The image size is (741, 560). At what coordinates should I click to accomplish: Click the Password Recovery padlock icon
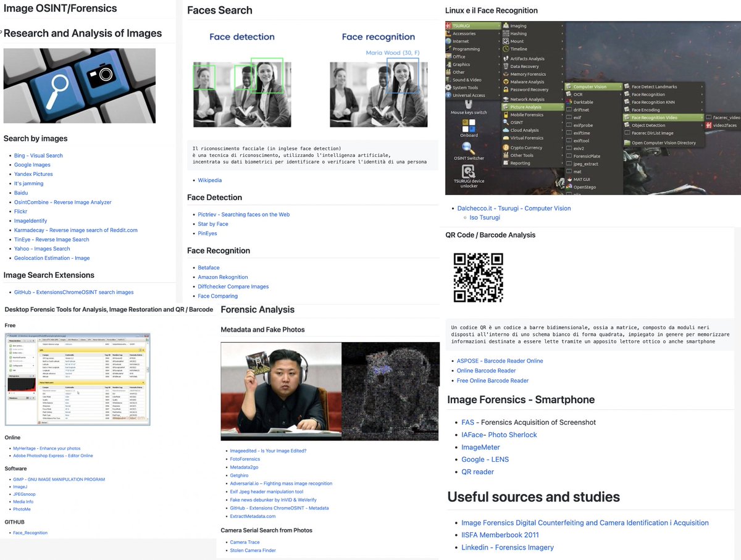pyautogui.click(x=505, y=90)
